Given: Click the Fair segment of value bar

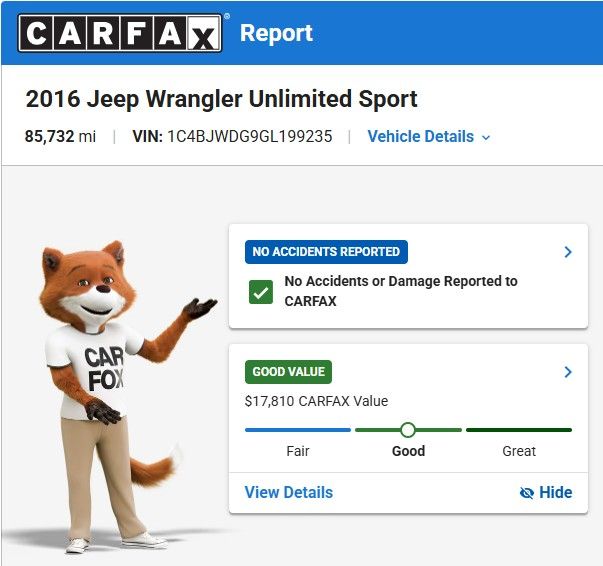Looking at the screenshot, I should pyautogui.click(x=298, y=430).
